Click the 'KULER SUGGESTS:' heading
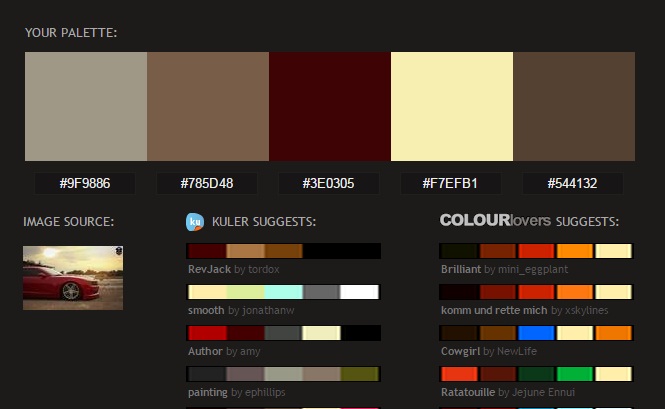The width and height of the screenshot is (665, 409). click(264, 221)
